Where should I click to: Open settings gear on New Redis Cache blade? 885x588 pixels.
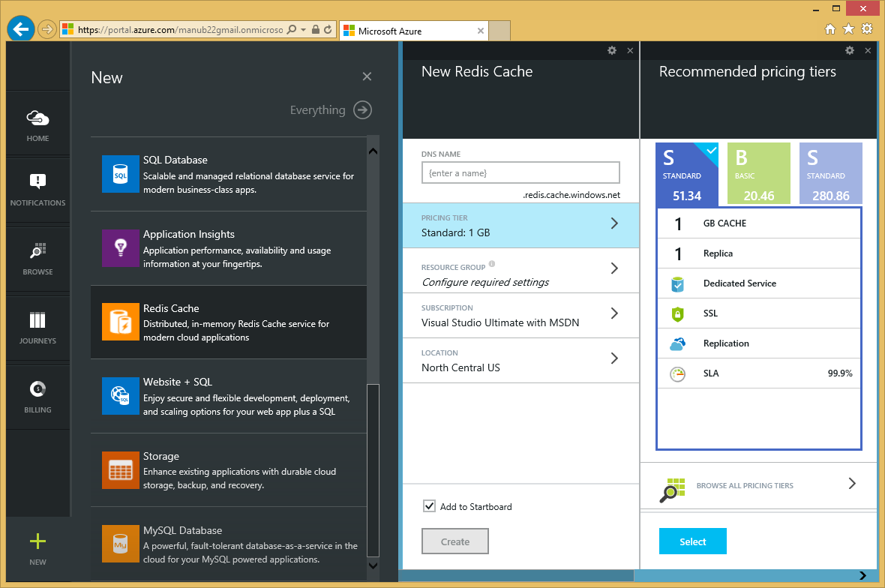[x=612, y=50]
